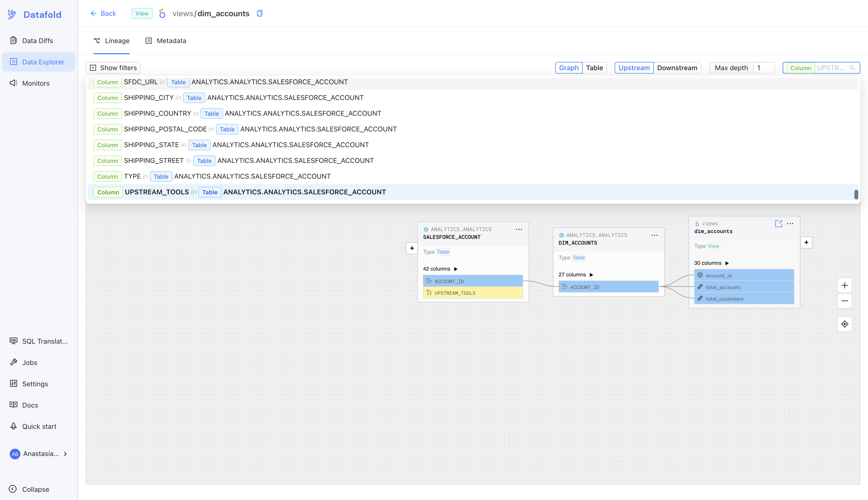Go Back to the previous page

coord(103,13)
